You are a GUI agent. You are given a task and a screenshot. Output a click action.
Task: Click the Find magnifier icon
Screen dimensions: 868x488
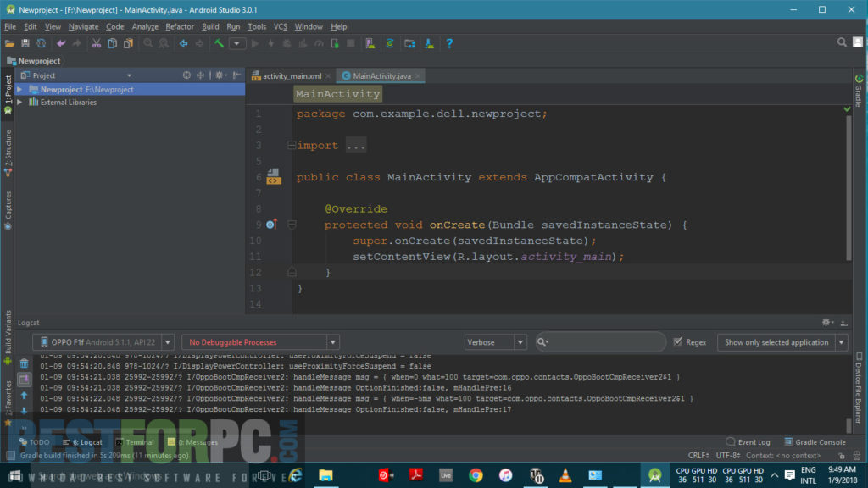pyautogui.click(x=147, y=43)
